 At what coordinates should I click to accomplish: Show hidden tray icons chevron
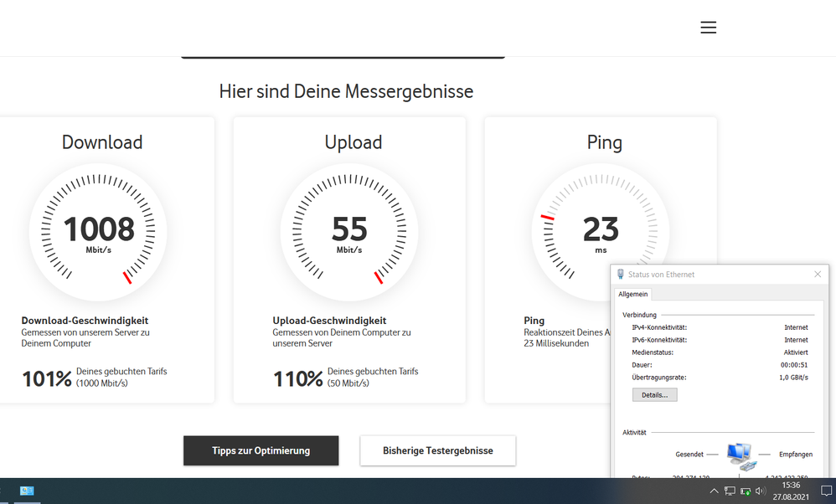tap(714, 491)
